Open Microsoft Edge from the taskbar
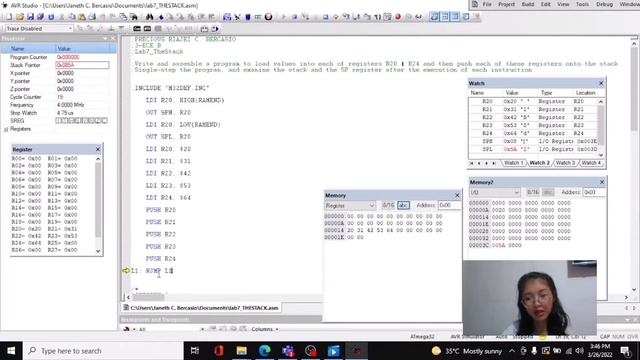Image resolution: width=640 pixels, height=360 pixels. (x=264, y=351)
